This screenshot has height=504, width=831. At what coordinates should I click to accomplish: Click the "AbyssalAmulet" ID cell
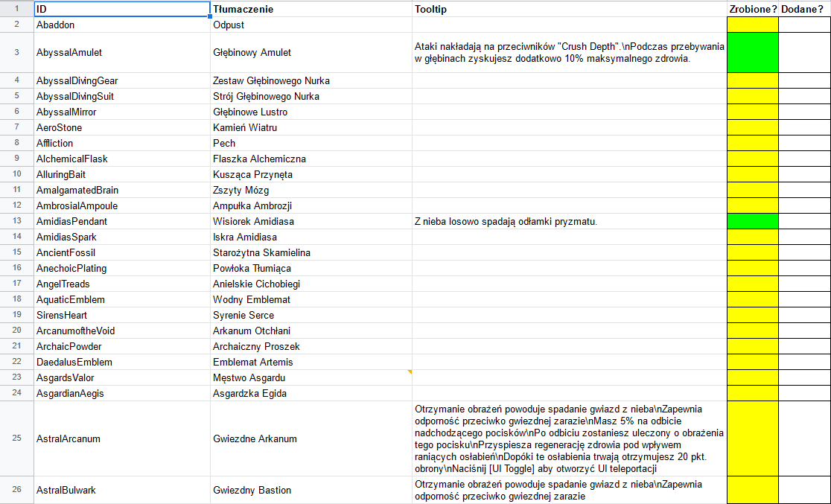121,53
